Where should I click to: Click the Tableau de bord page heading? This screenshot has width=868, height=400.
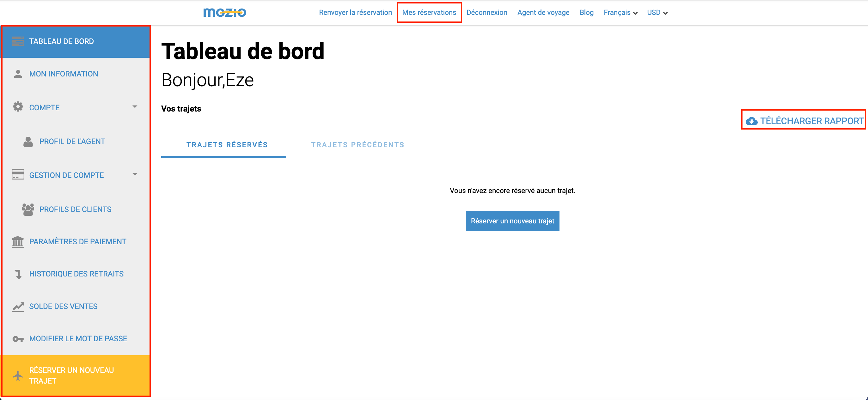[x=243, y=51]
